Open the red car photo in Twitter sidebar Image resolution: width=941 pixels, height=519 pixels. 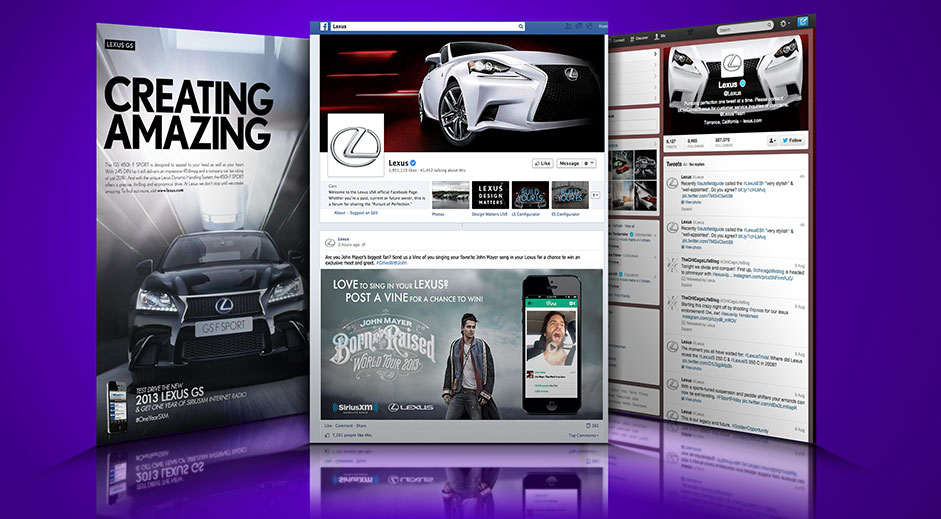click(x=622, y=165)
